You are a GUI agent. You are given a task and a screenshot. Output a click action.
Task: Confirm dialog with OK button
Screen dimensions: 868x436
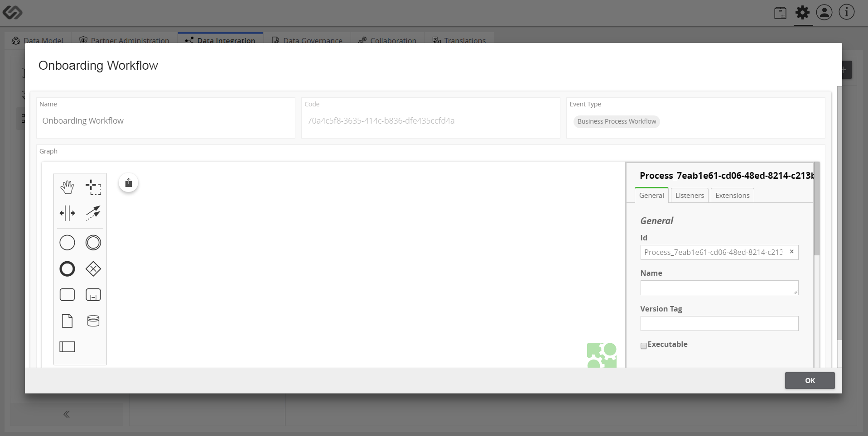(x=810, y=381)
